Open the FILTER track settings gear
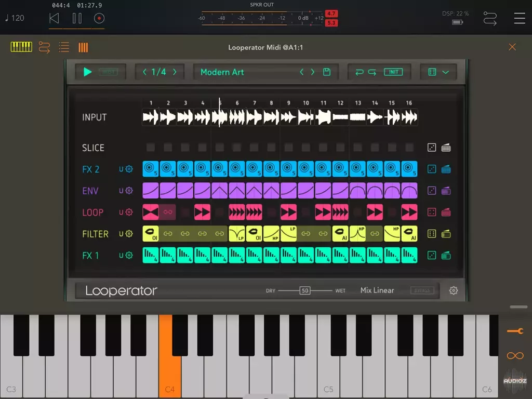 (x=129, y=234)
